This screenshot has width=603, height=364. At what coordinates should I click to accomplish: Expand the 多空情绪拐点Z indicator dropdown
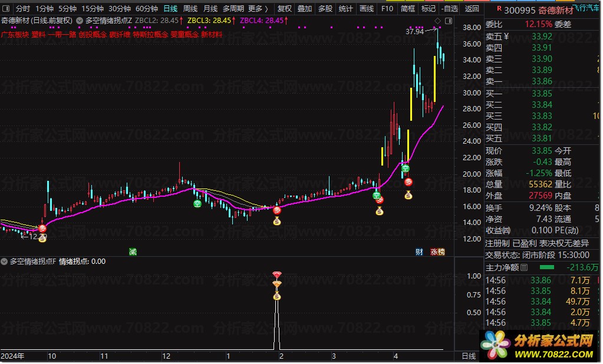click(x=80, y=21)
